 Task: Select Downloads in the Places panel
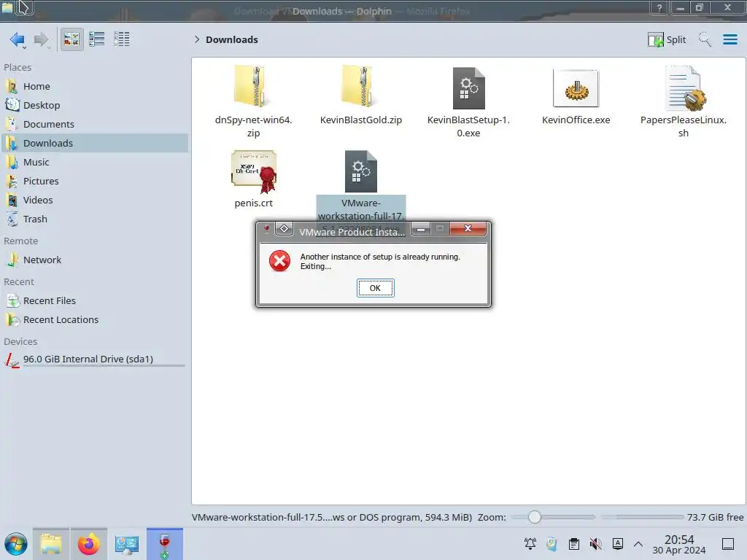[x=94, y=143]
